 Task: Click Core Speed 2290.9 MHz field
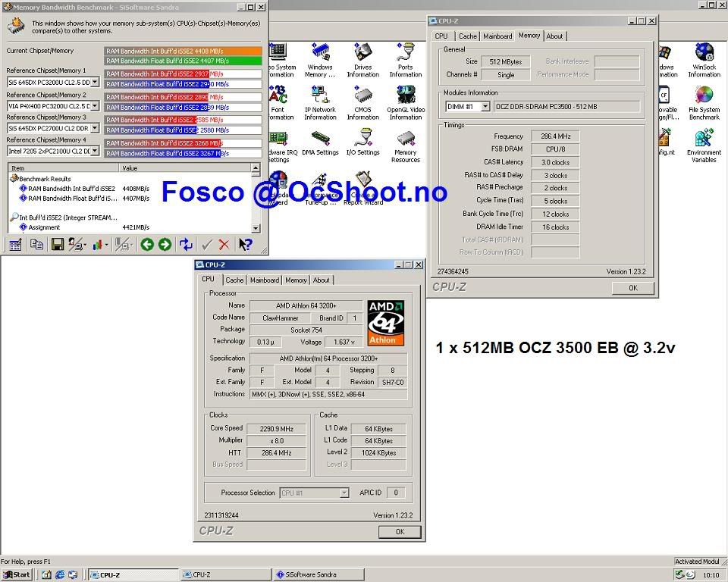tap(276, 429)
